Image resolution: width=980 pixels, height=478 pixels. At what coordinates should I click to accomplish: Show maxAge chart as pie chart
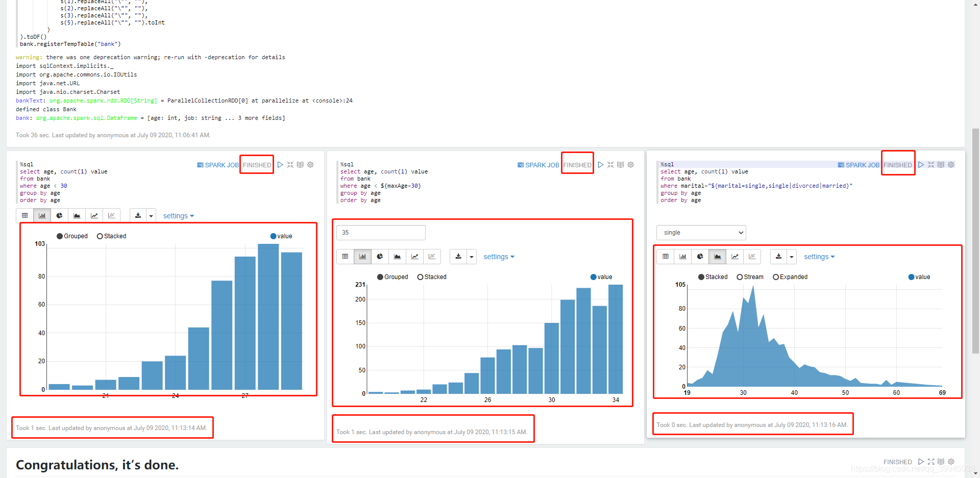(x=380, y=257)
